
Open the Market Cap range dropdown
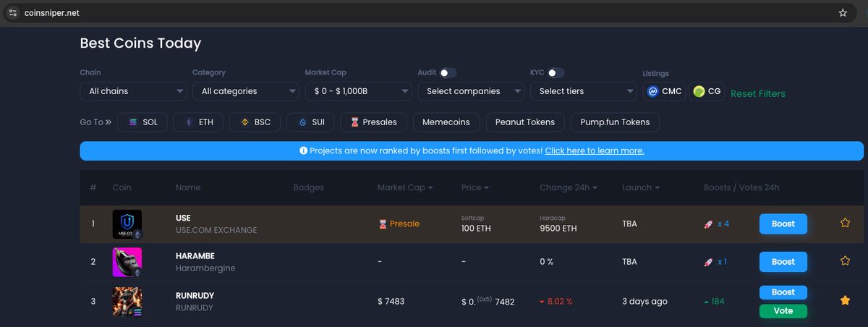pos(359,91)
